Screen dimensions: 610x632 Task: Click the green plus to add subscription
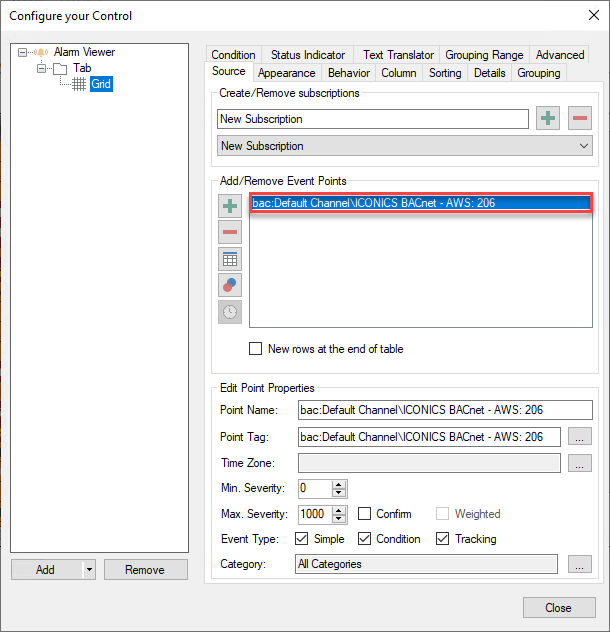(x=548, y=118)
